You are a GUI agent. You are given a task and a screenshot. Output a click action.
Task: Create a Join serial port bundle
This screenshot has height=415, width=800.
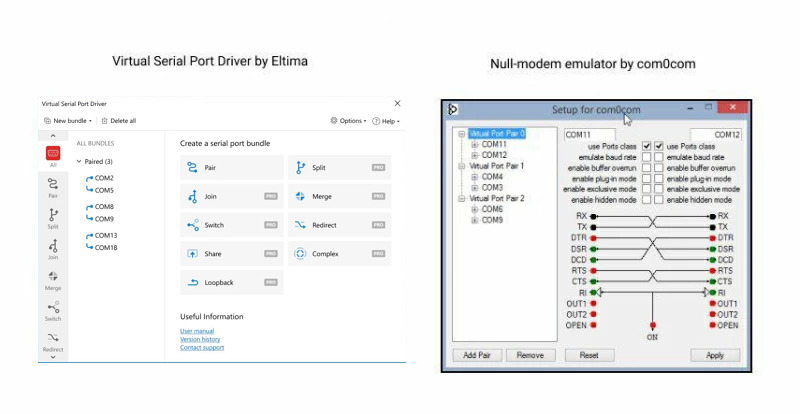(232, 196)
